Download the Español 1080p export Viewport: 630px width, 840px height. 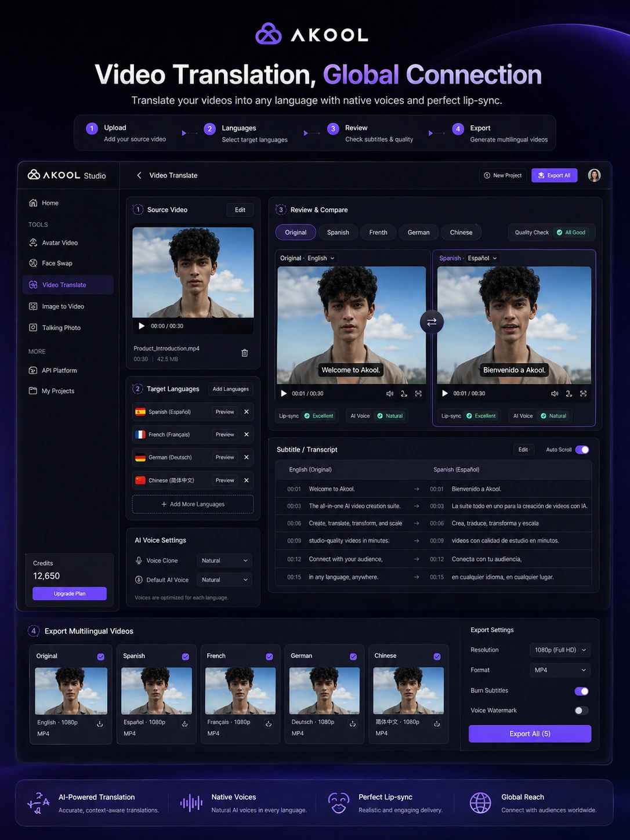[185, 724]
